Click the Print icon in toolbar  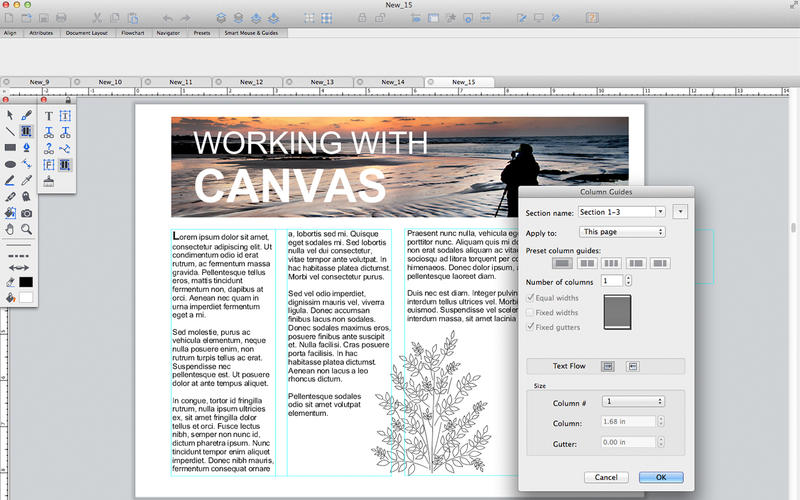click(x=61, y=18)
